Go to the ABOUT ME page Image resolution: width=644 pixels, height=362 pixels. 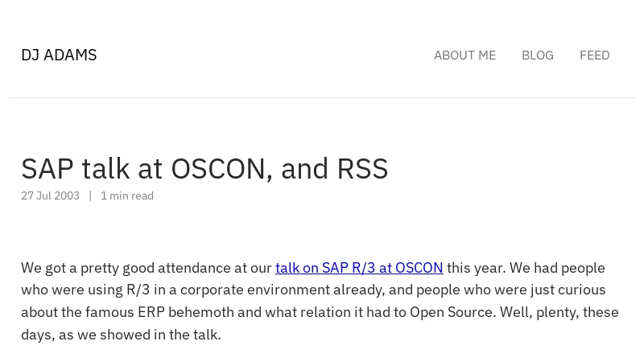pyautogui.click(x=465, y=56)
